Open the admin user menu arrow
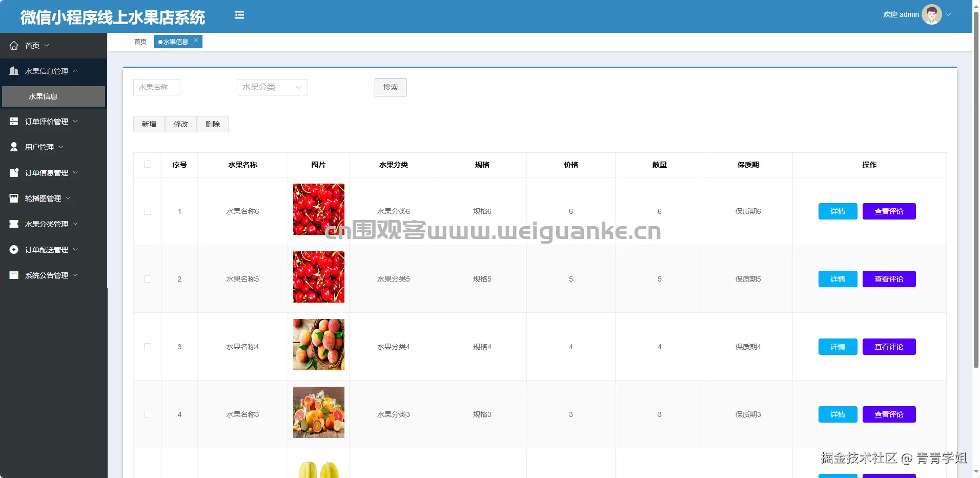This screenshot has width=980, height=478. [948, 14]
